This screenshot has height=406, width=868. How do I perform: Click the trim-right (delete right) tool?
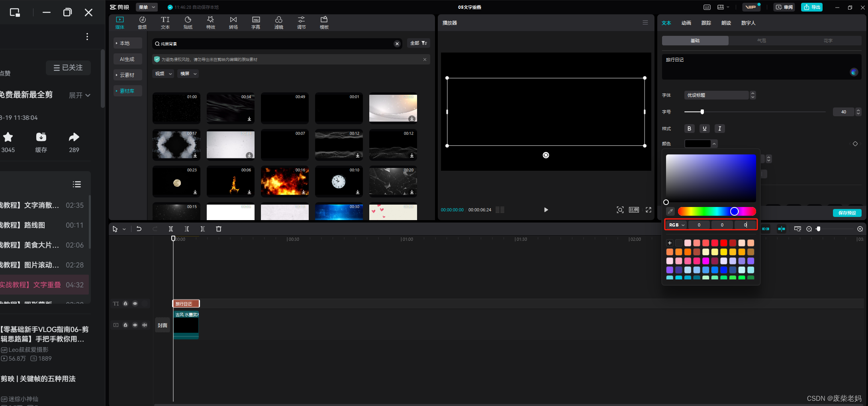point(203,229)
